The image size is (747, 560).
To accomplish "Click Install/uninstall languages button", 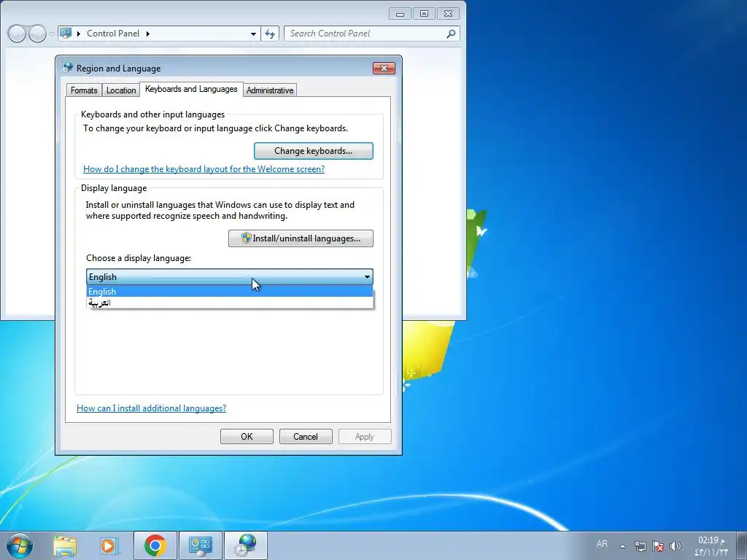I will (x=301, y=238).
